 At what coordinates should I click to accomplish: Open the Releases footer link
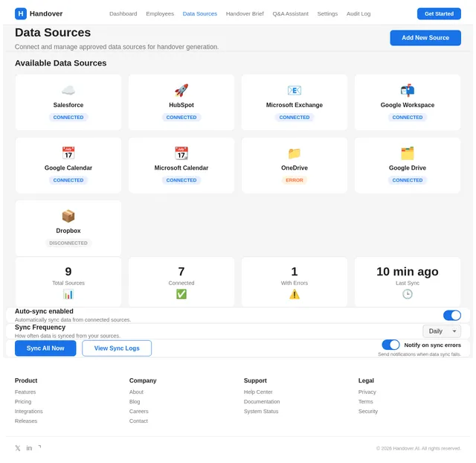(26, 421)
